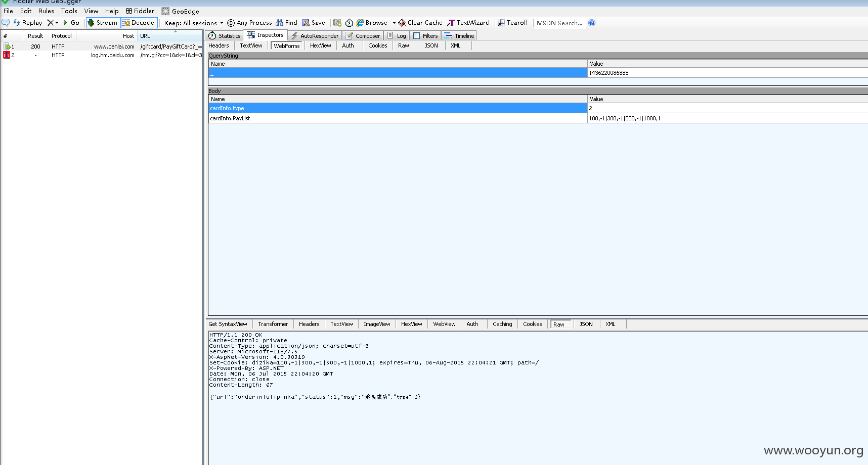Replay the selected session
868x465 pixels.
[27, 23]
